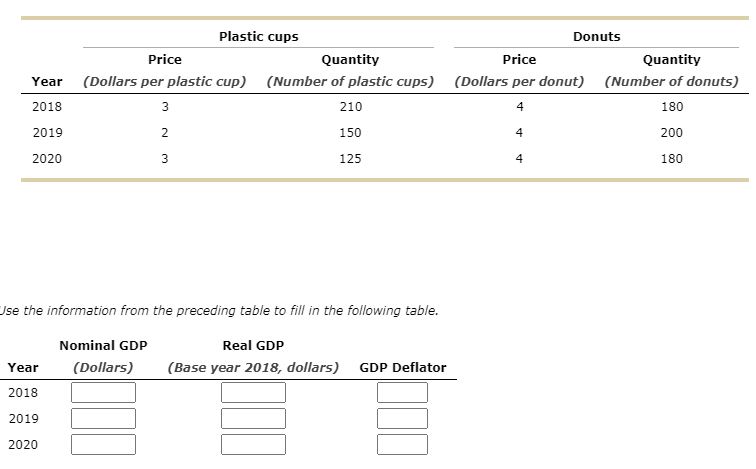Screen dimensions: 756x469
Task: Select the 2019 Real GDP input field
Action: (x=253, y=418)
